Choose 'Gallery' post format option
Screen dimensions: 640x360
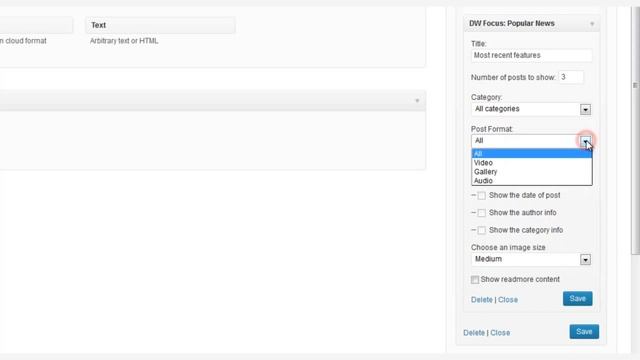[531, 171]
